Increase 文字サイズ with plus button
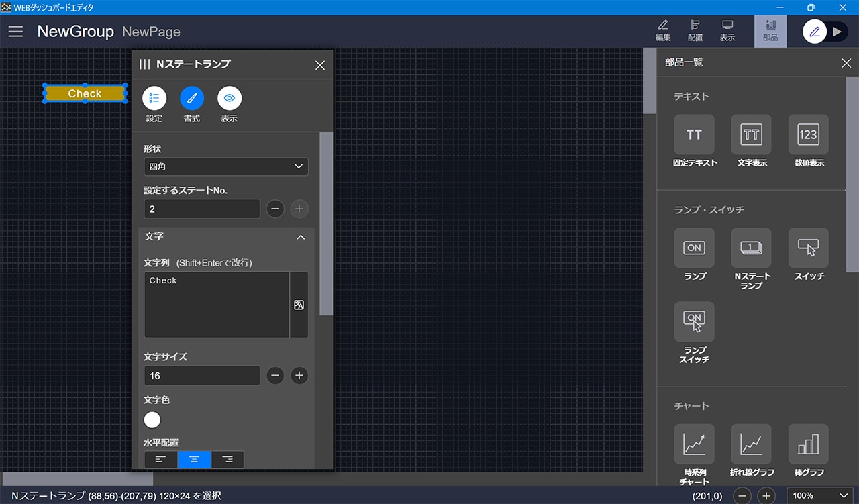Image resolution: width=859 pixels, height=504 pixels. [x=299, y=376]
